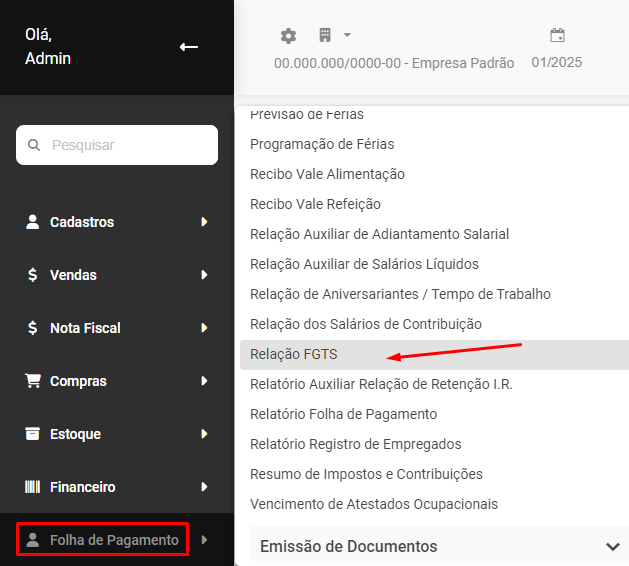Open the calendar period icon

click(557, 35)
